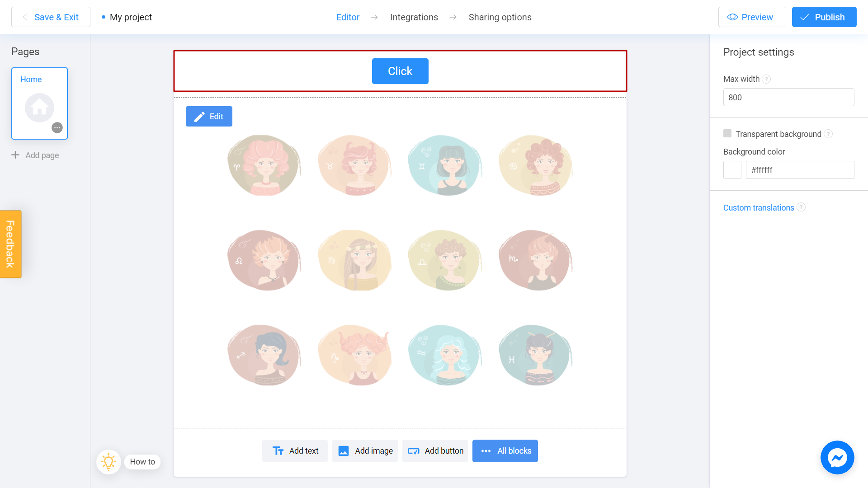Expand Sharing options section
868x488 pixels.
tap(500, 17)
